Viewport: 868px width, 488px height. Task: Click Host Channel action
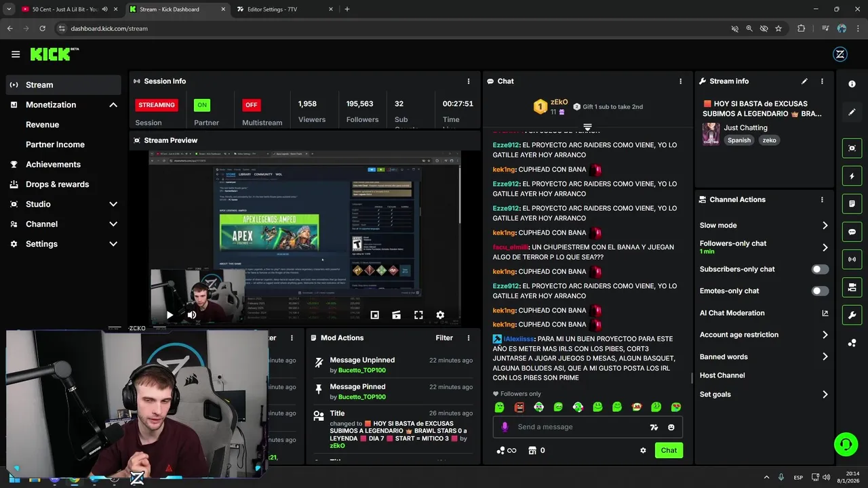tap(722, 375)
